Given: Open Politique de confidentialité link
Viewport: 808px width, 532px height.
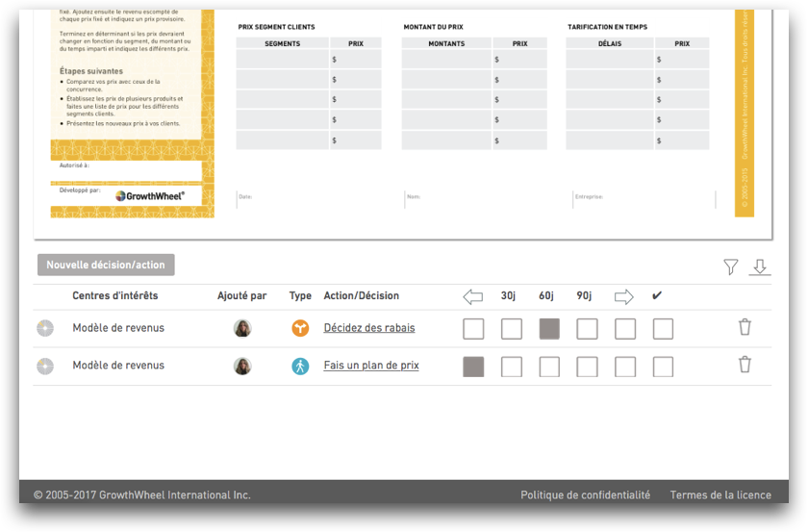Looking at the screenshot, I should click(585, 494).
